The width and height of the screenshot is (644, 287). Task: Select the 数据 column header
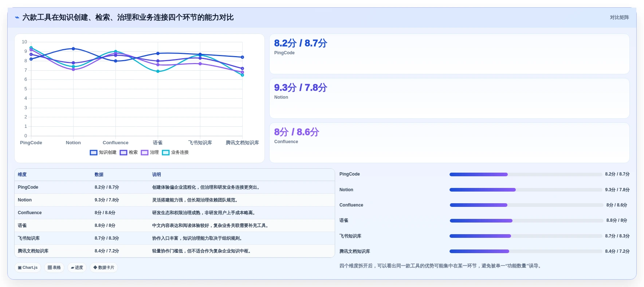click(x=99, y=174)
